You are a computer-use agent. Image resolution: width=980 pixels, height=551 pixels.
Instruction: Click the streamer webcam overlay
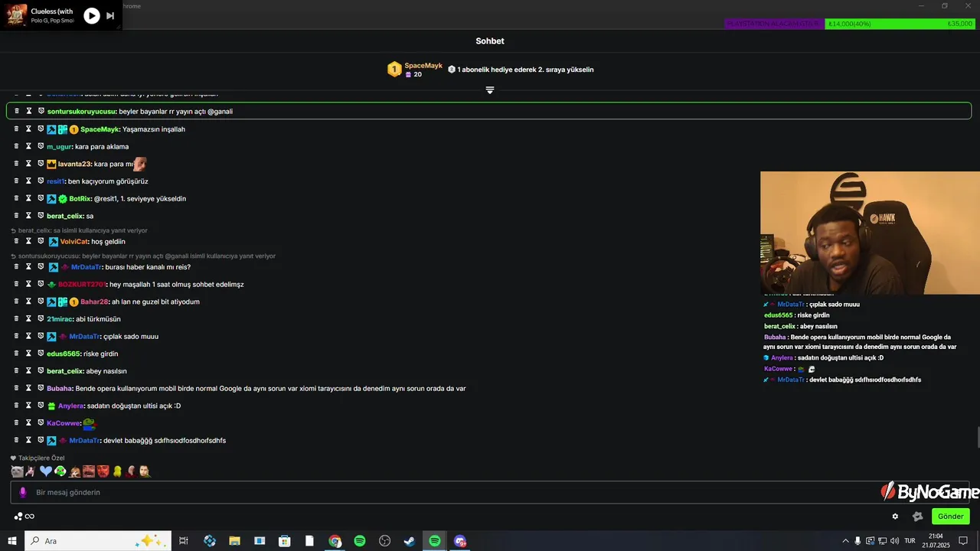coord(870,233)
